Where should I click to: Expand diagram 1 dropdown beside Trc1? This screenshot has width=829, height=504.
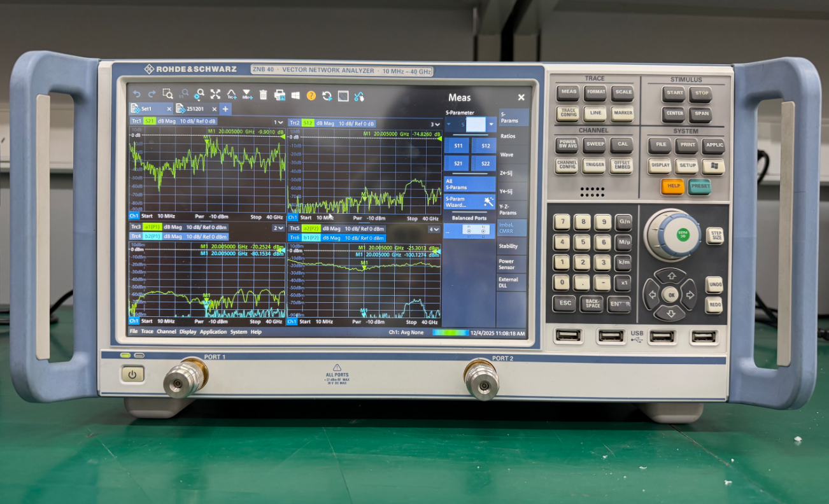click(x=279, y=122)
